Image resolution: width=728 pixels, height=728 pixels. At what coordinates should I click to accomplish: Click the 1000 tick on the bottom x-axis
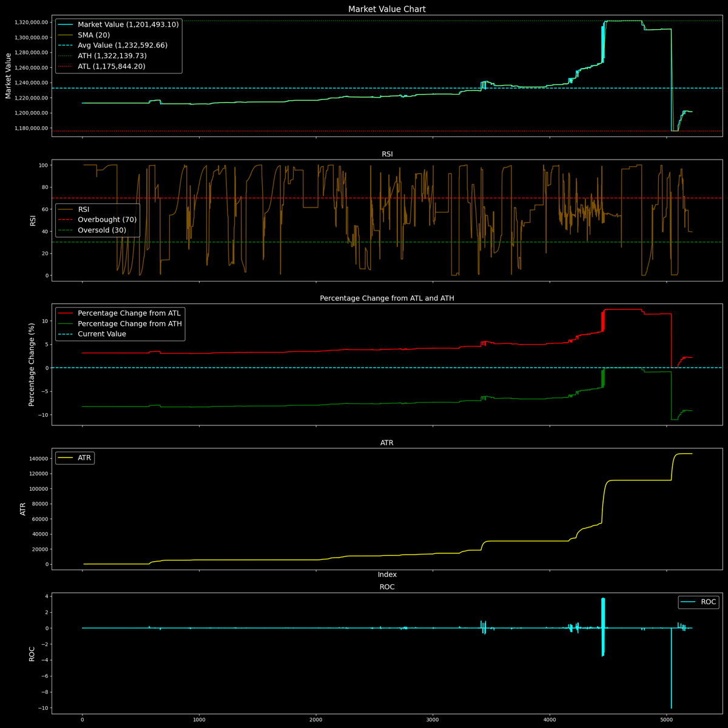tap(199, 721)
